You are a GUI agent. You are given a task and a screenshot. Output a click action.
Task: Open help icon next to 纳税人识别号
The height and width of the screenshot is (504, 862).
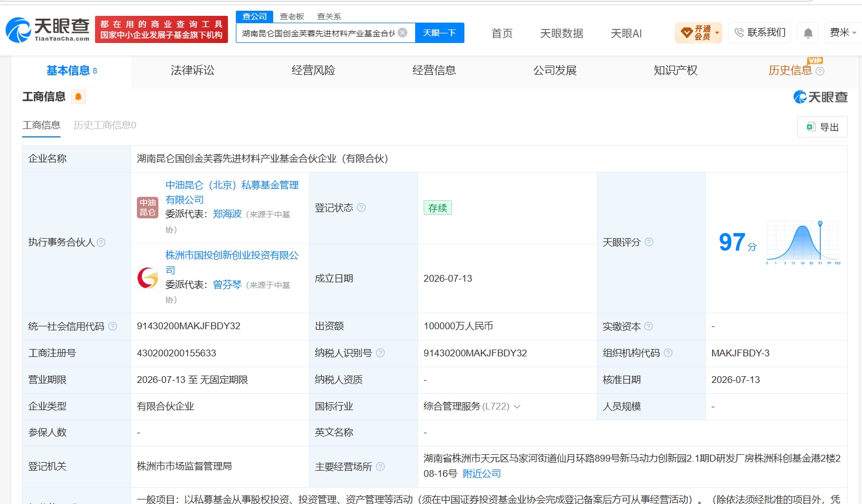(380, 353)
